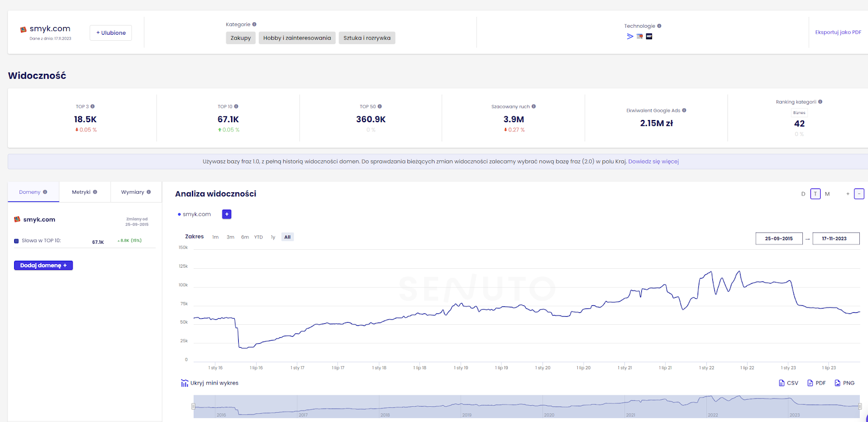Open Dowiedz się więcej link
Viewport: 868px width, 422px height.
(654, 161)
